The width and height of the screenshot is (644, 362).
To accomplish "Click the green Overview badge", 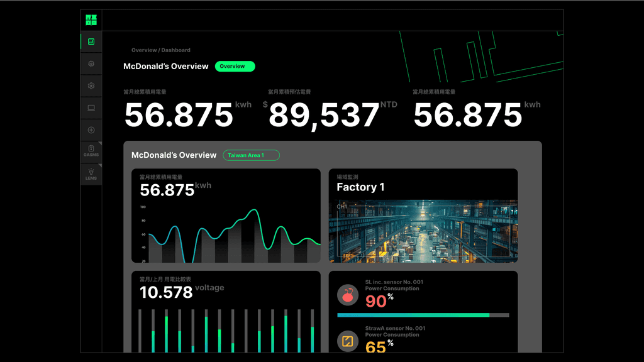I will 235,66.
